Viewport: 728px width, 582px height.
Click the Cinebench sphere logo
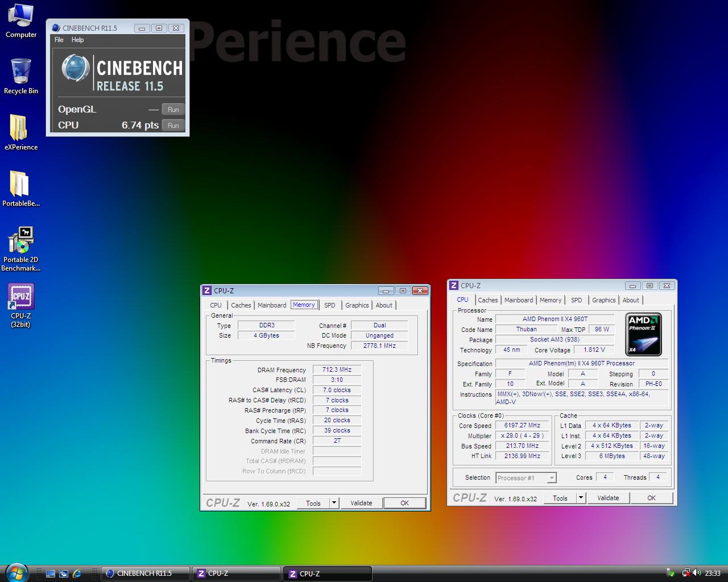[76, 69]
